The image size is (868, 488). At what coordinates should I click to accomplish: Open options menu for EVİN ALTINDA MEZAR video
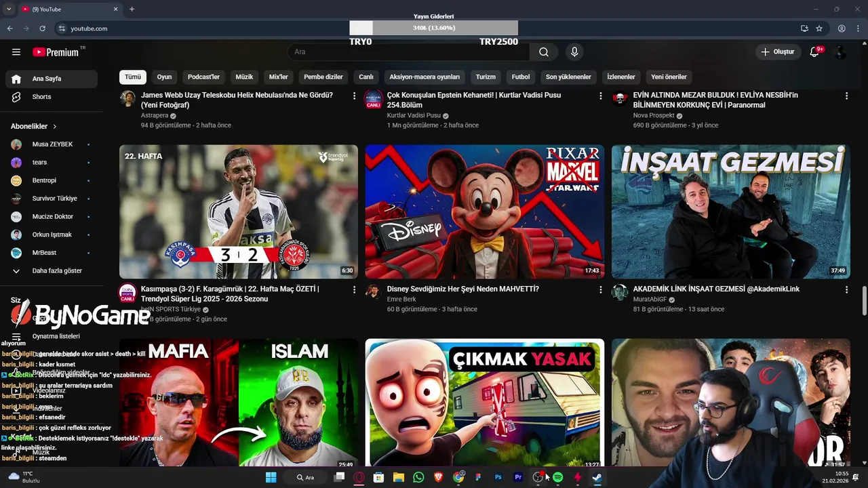click(x=846, y=96)
